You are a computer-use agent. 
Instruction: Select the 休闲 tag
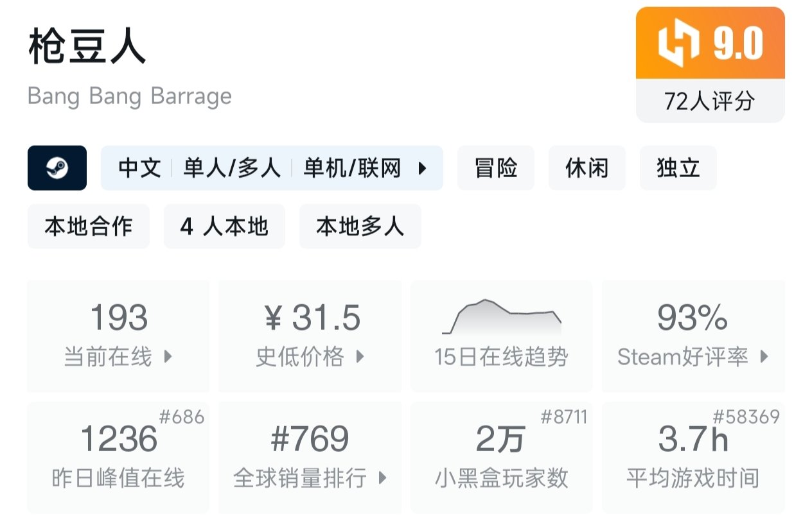pyautogui.click(x=587, y=168)
